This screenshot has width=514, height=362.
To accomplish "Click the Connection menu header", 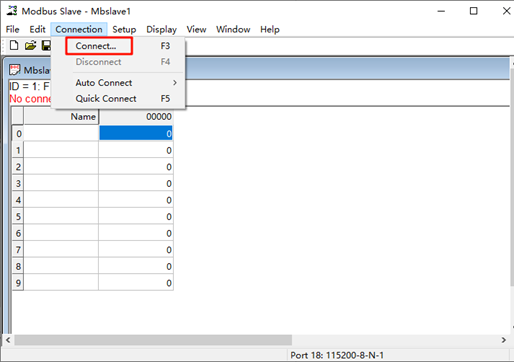I will point(79,29).
